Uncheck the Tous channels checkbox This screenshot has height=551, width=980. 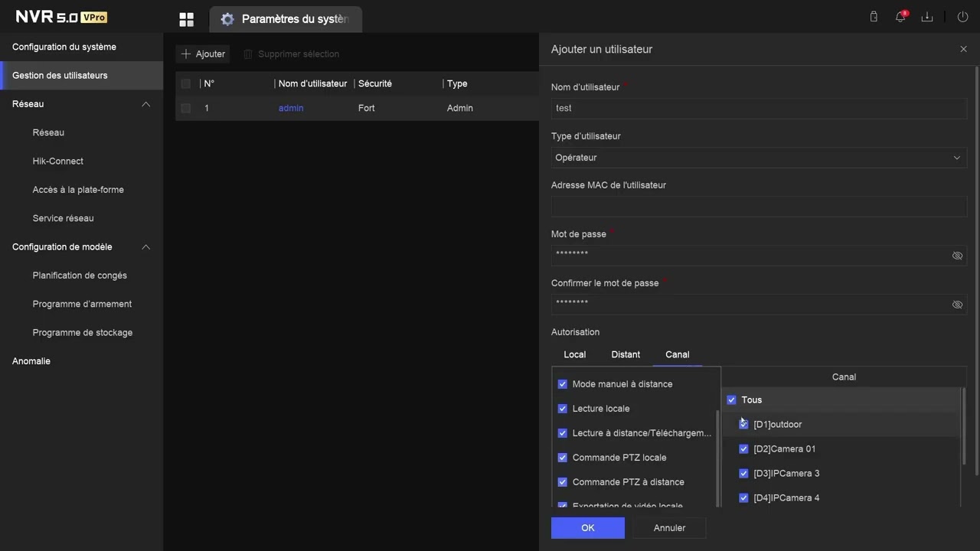click(731, 399)
